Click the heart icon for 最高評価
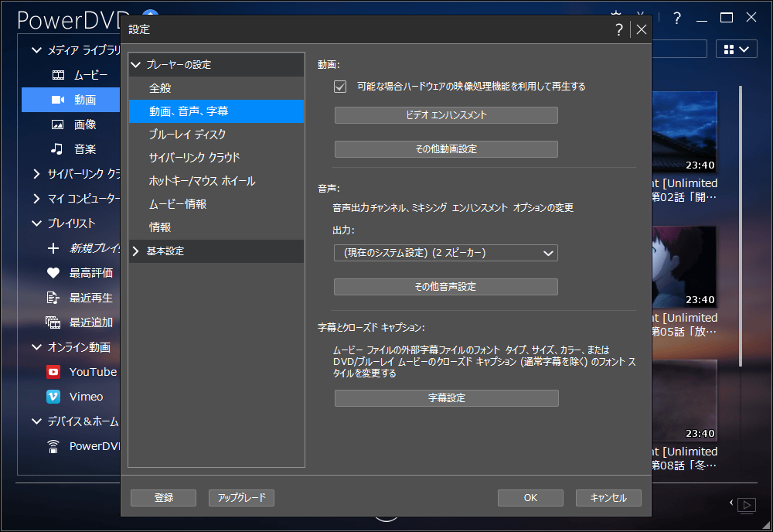 [x=53, y=273]
